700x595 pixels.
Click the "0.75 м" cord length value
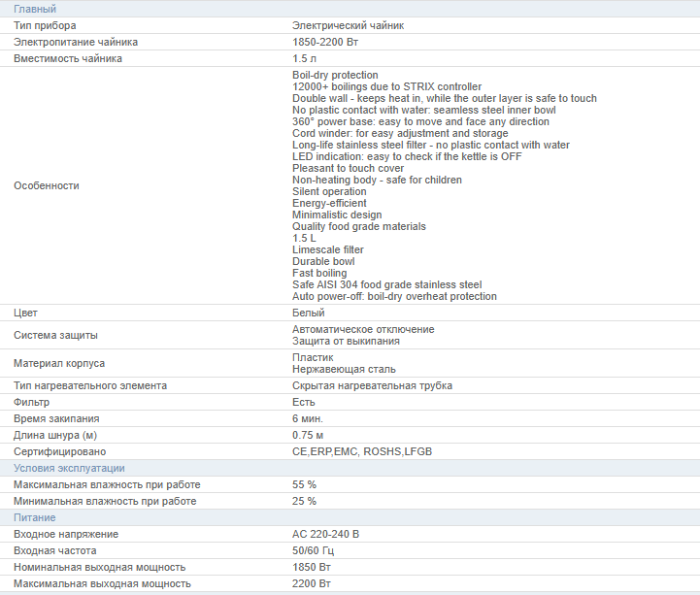coord(308,435)
